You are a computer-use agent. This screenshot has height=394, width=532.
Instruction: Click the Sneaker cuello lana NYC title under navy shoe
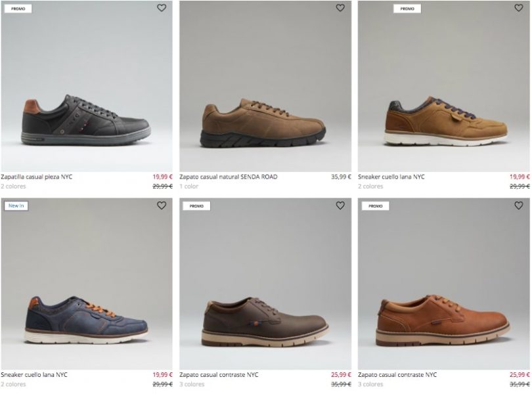(34, 374)
